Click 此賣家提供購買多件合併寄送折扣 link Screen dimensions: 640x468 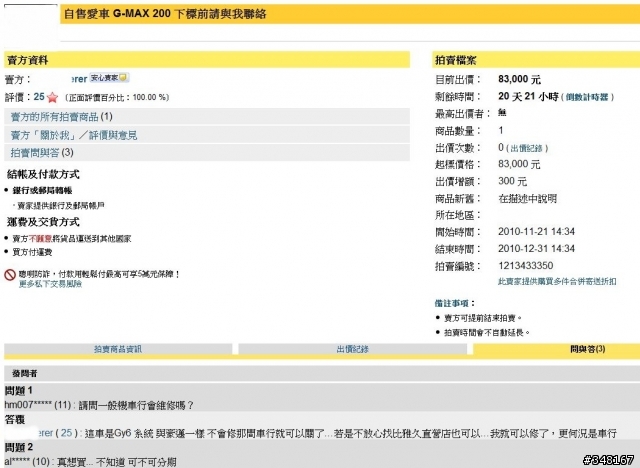pos(557,281)
